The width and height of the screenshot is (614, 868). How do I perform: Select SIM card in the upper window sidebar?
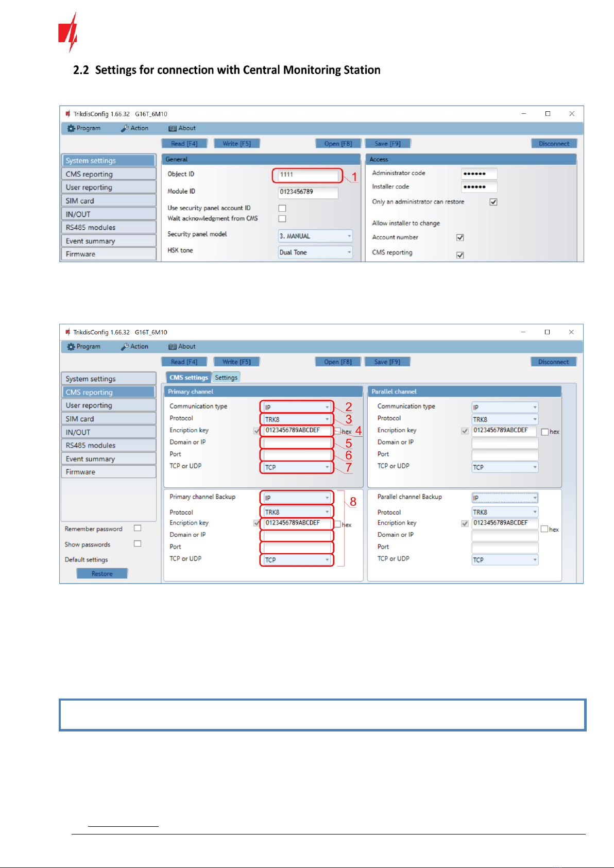[109, 201]
